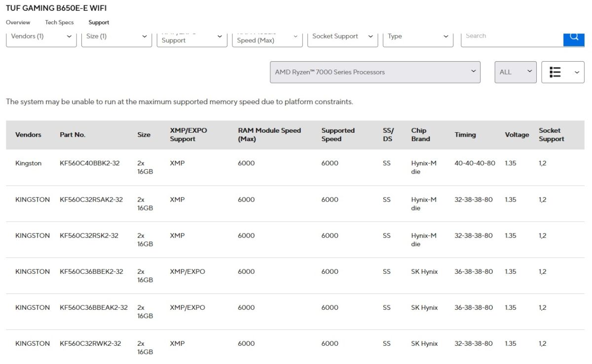The height and width of the screenshot is (364, 592).
Task: Select part number KF560C36BBEK2-32
Action: click(x=91, y=272)
